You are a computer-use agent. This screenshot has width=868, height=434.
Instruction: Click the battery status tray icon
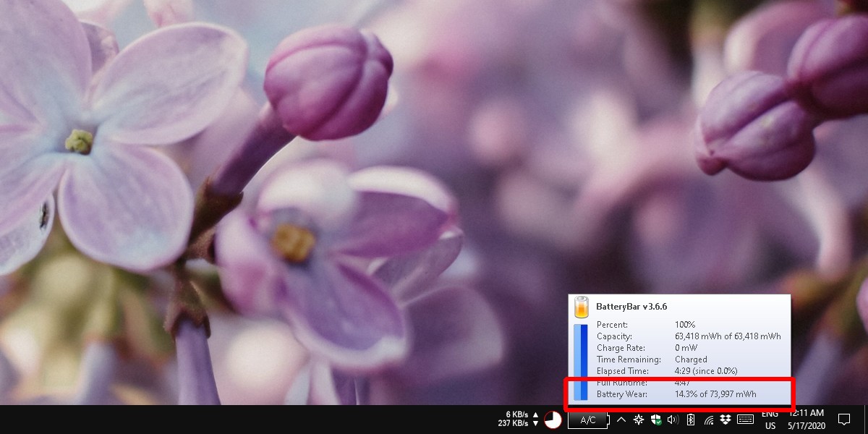tap(691, 420)
